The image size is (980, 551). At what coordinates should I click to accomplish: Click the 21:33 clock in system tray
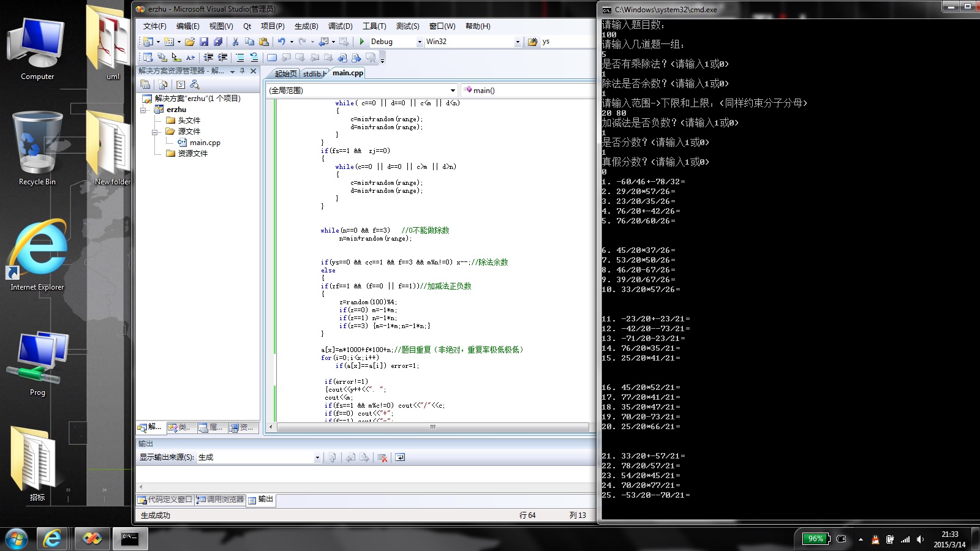(949, 534)
